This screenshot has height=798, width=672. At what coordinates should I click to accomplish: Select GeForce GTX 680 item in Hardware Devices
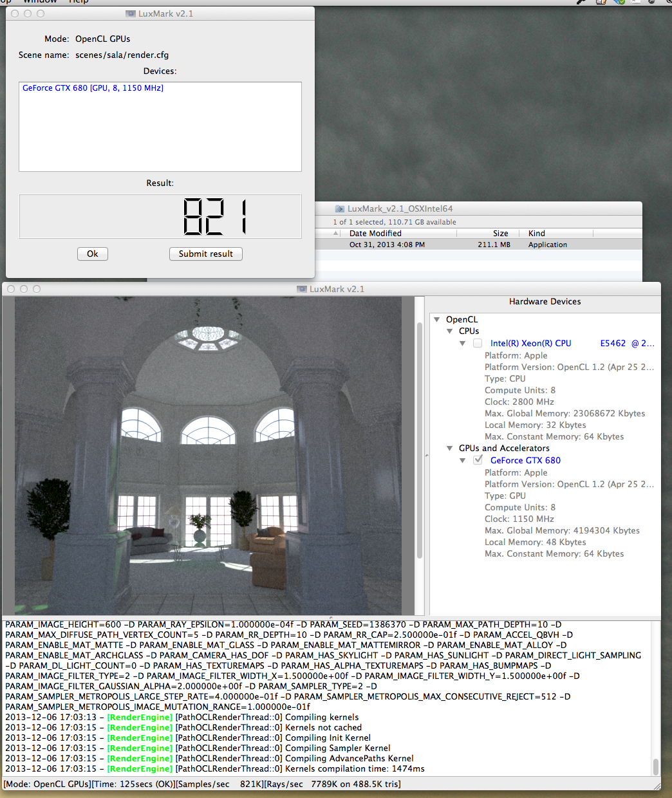[525, 460]
